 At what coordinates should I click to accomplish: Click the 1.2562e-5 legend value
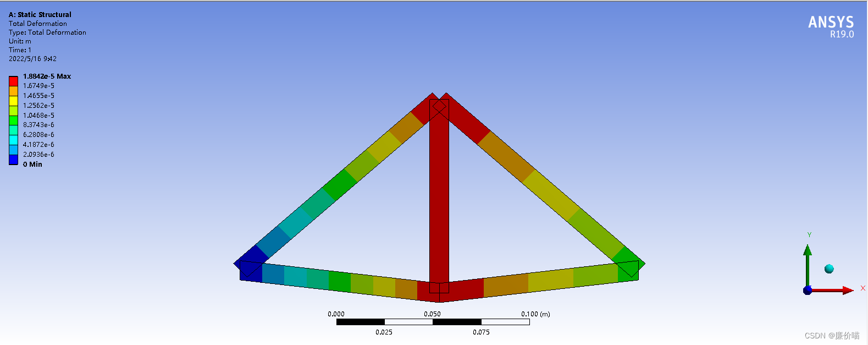tap(38, 106)
